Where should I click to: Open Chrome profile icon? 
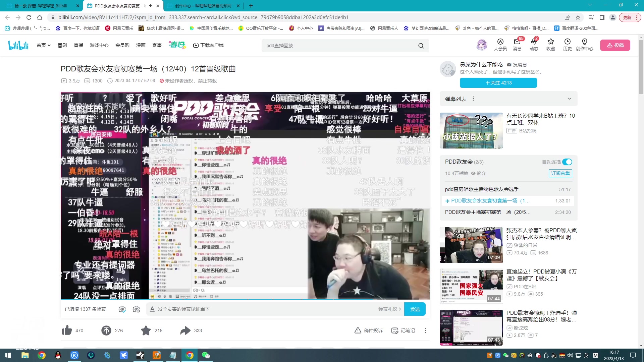tap(613, 17)
